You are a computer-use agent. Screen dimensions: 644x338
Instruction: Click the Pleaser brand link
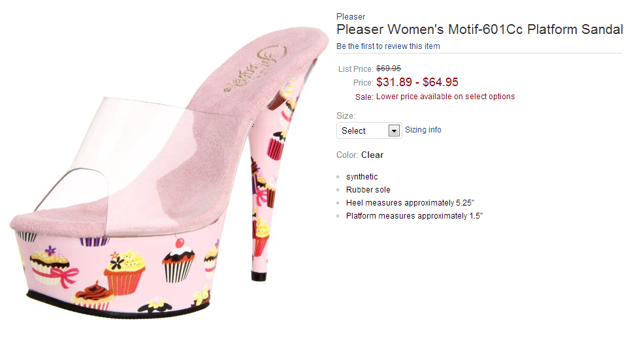tap(351, 16)
